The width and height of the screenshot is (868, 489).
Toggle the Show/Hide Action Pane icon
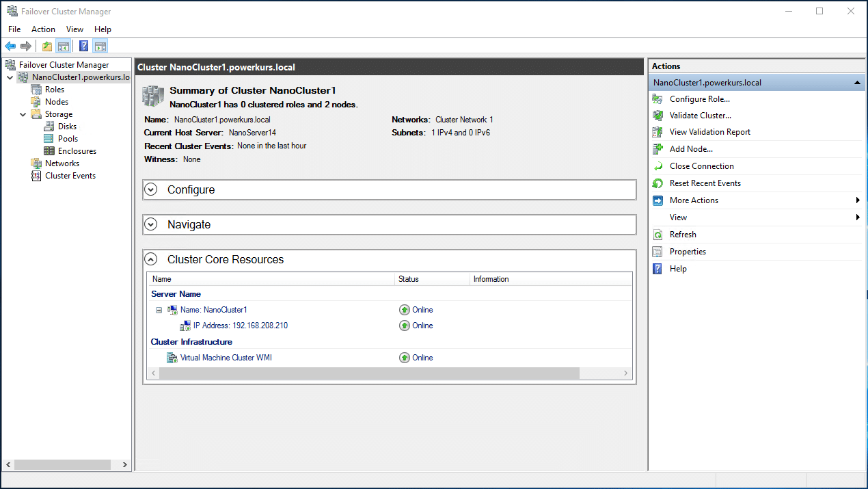click(100, 47)
